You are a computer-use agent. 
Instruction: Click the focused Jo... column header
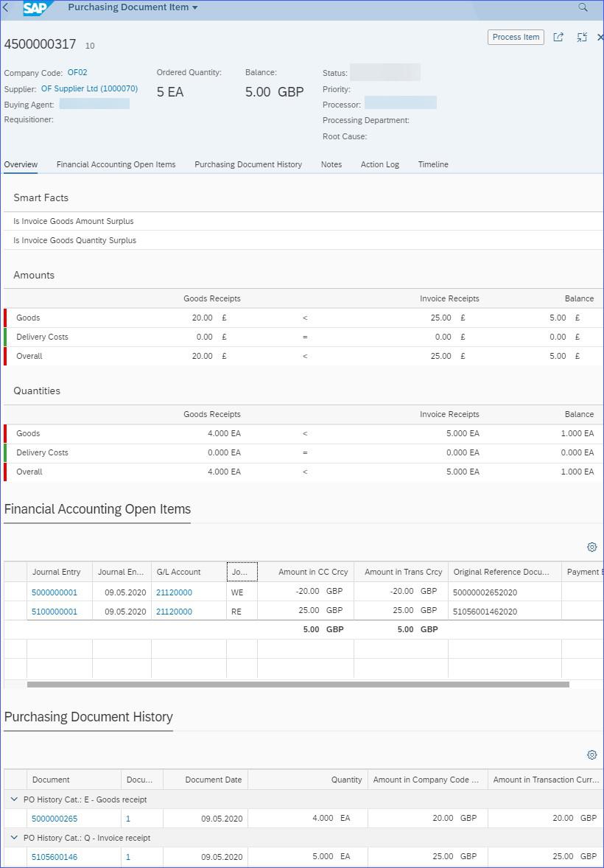pos(242,572)
